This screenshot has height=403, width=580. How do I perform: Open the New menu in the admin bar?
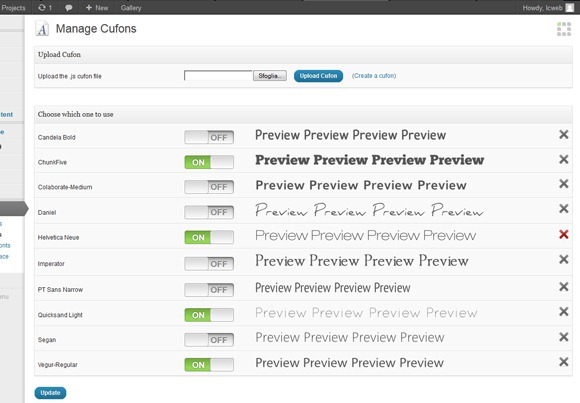click(97, 7)
